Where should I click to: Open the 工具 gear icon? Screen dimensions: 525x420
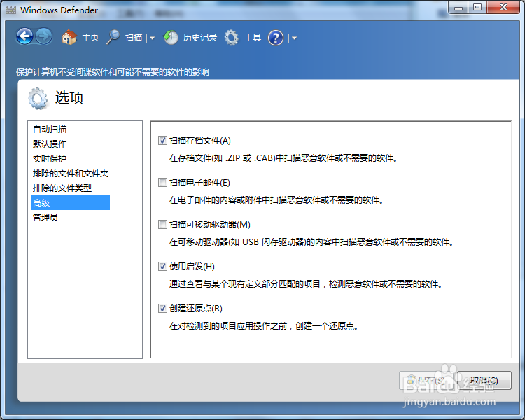tap(232, 38)
